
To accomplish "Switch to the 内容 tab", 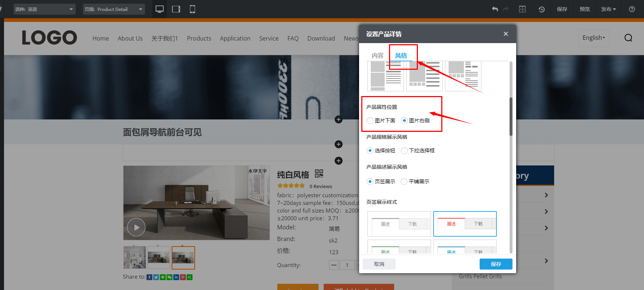I will (x=378, y=56).
